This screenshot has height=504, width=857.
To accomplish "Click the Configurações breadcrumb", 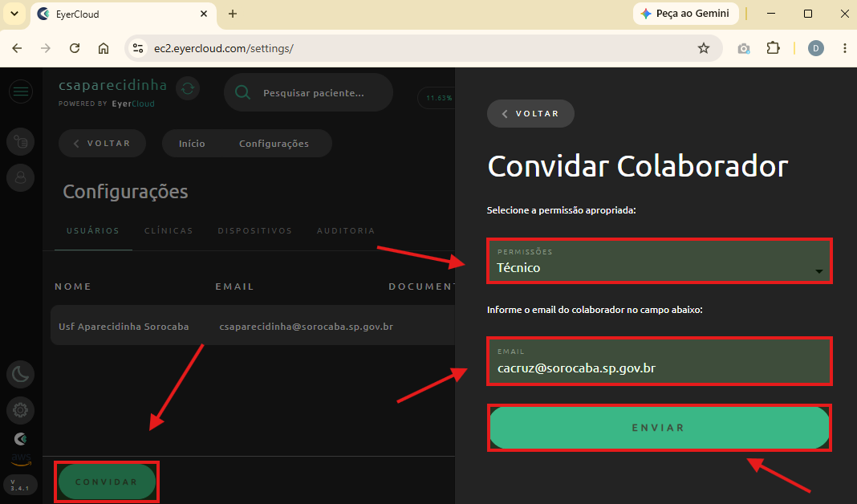I will [x=274, y=144].
